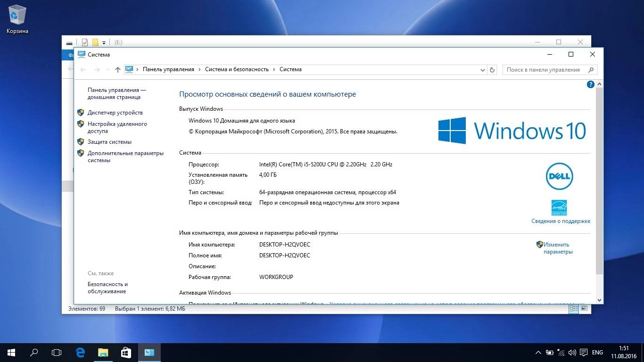Click the scrollbar up arrow in the Система window
This screenshot has width=644, height=362.
coord(600,84)
